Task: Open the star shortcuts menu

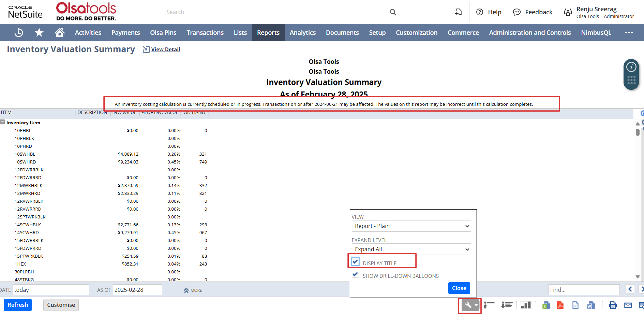Action: [39, 32]
